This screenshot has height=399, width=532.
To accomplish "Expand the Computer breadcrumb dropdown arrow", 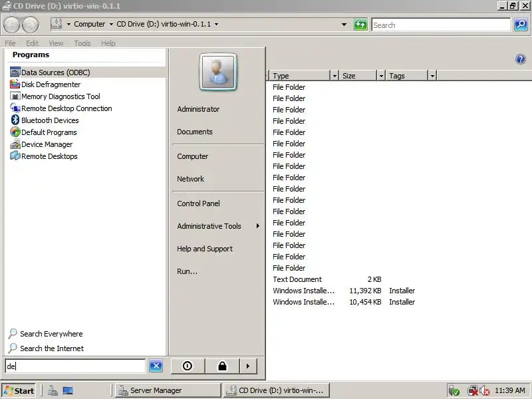I will [111, 24].
